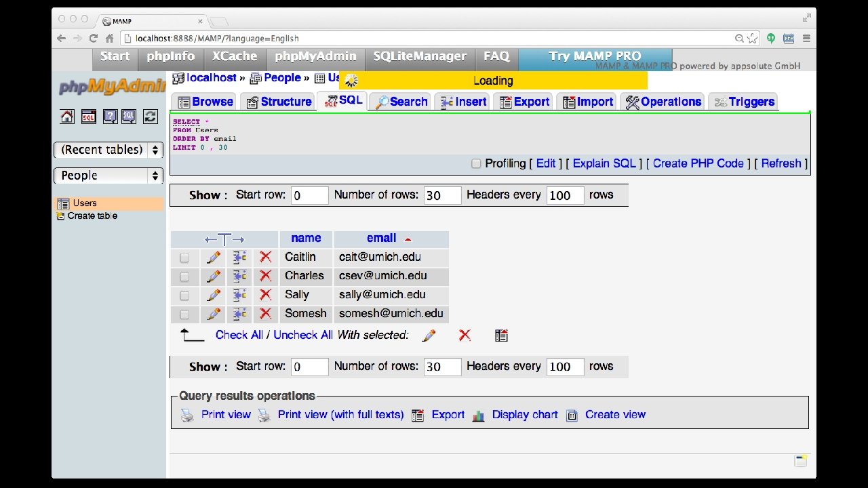Switch to the Browse tab
Screen dimensions: 868x488
205,102
